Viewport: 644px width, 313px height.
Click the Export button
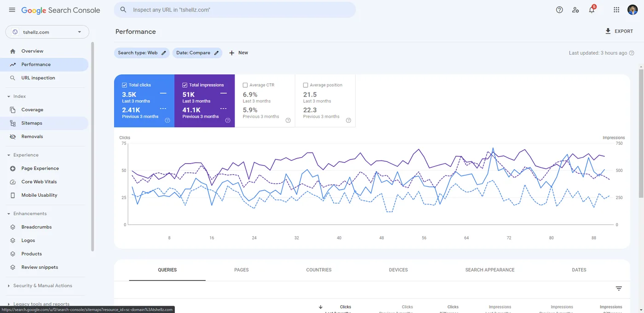click(619, 31)
